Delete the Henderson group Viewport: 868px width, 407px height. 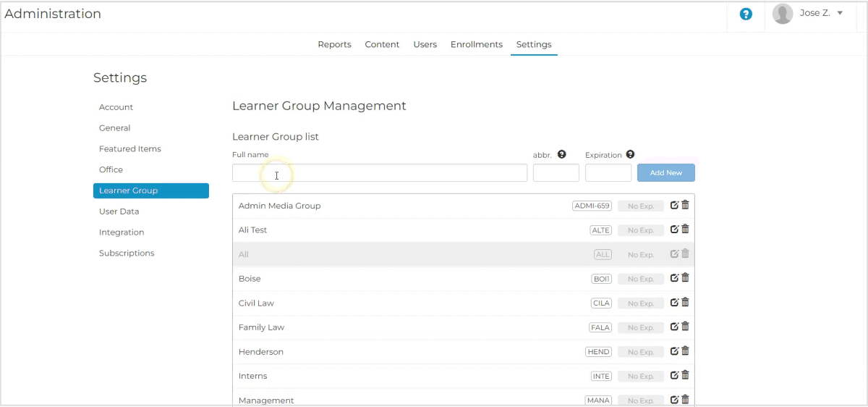click(x=685, y=351)
